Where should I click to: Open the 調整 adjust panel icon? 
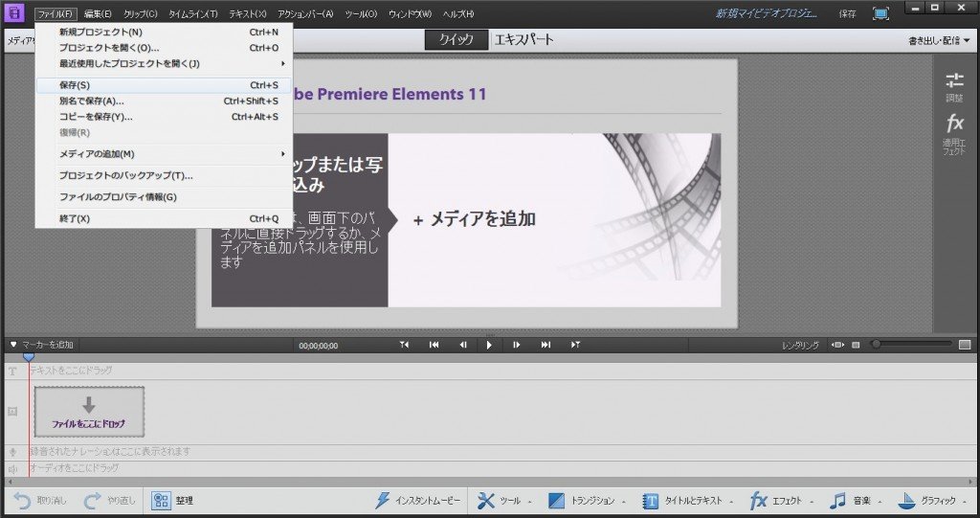pos(954,80)
